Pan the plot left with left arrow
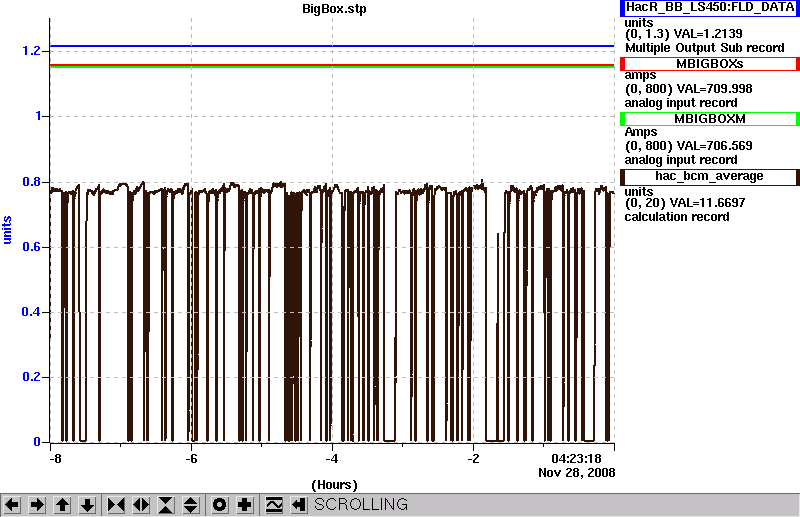Viewport: 800px width, 517px height. (x=12, y=505)
